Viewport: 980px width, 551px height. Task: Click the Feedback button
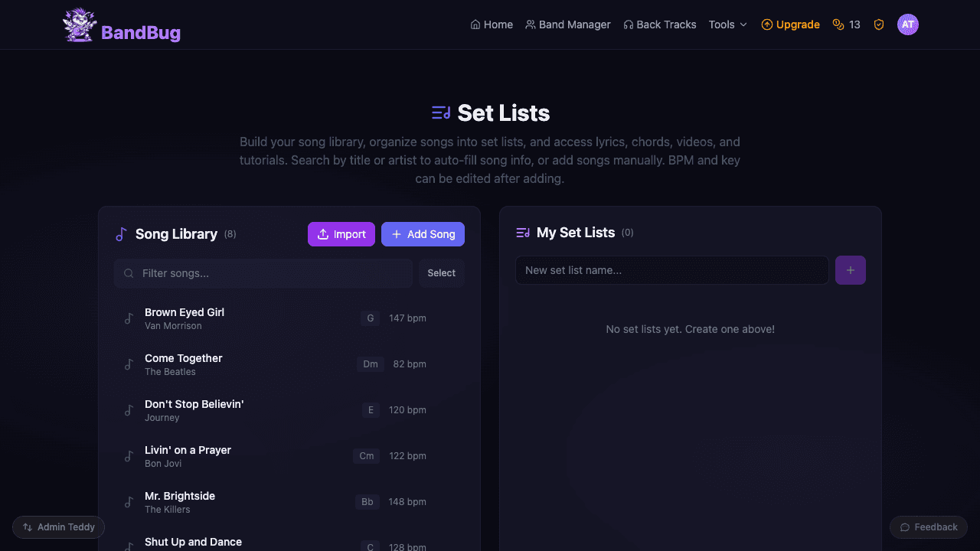click(928, 527)
